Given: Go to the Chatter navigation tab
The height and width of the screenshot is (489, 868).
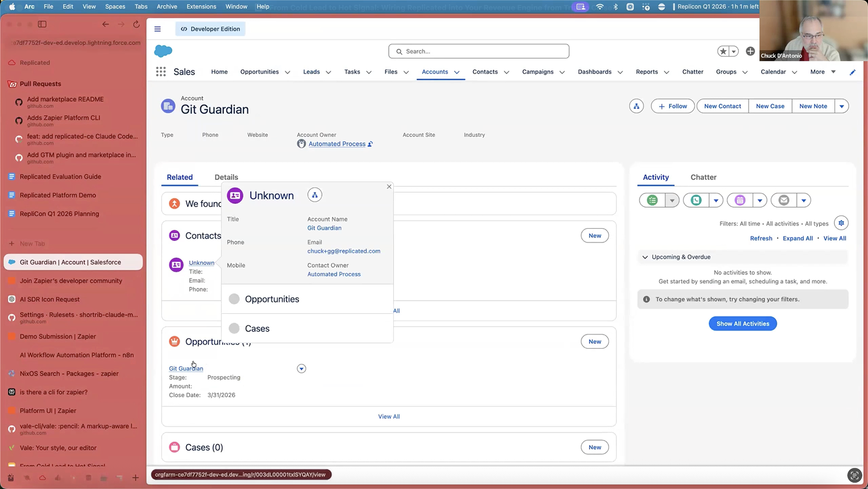Looking at the screenshot, I should [x=692, y=72].
